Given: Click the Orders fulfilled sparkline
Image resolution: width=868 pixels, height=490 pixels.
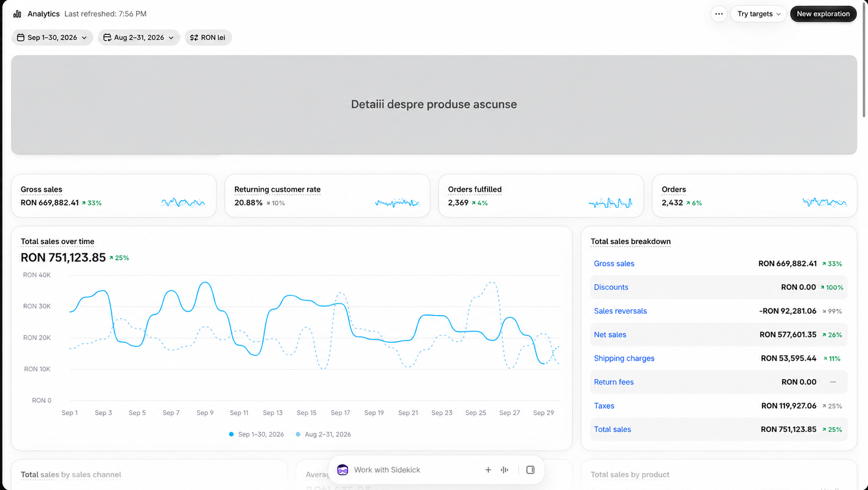Looking at the screenshot, I should (611, 202).
